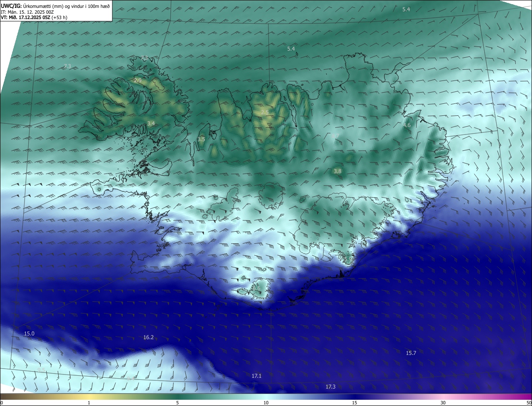
Task: Click the 3.8 value in the central highlands
Action: (x=337, y=171)
